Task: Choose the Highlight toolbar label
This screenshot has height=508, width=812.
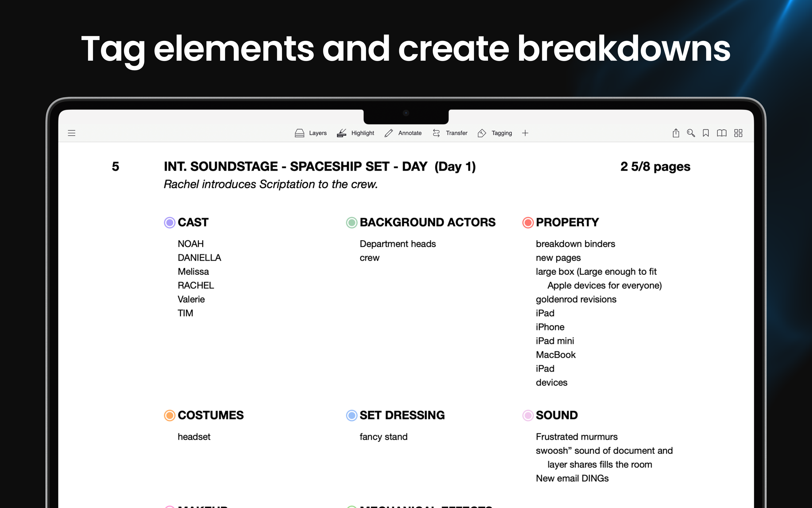Action: click(362, 133)
